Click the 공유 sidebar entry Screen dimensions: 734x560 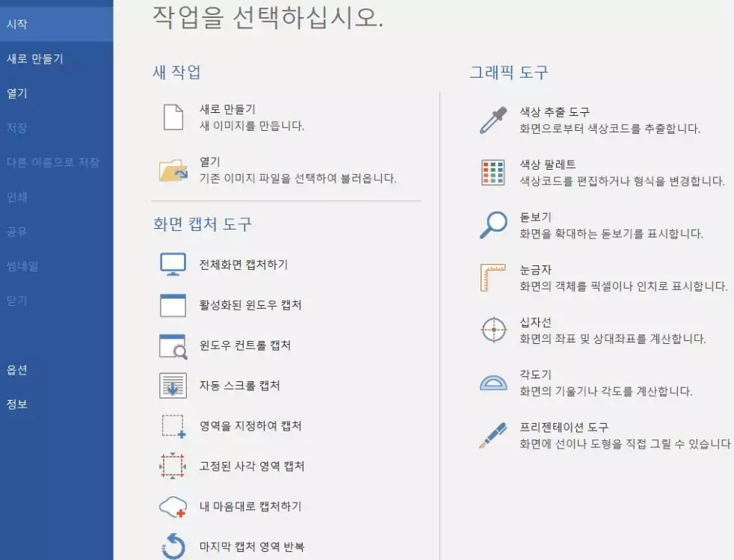coord(56,232)
